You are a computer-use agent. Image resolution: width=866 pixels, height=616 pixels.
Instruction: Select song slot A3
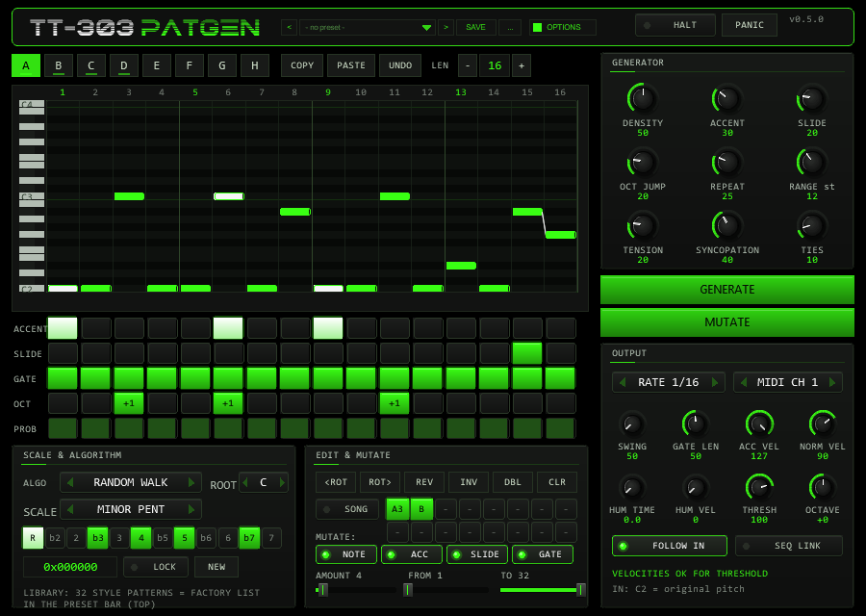(x=397, y=509)
